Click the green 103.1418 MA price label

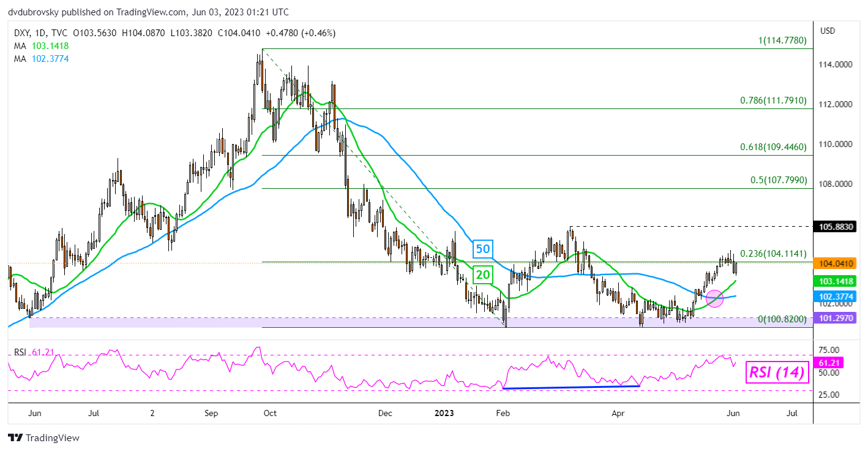[836, 281]
